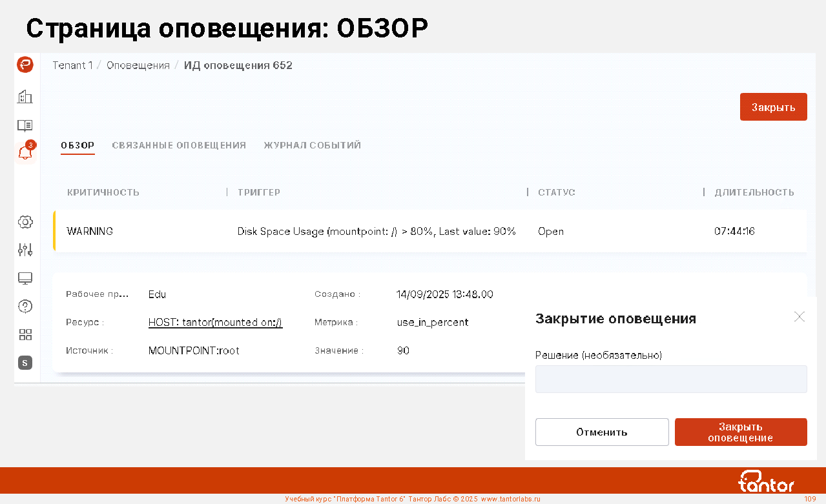Follow the HOST: tantor resource link

point(215,323)
